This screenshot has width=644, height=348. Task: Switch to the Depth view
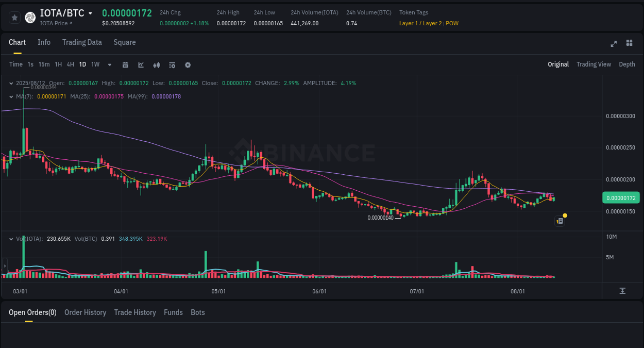coord(627,64)
